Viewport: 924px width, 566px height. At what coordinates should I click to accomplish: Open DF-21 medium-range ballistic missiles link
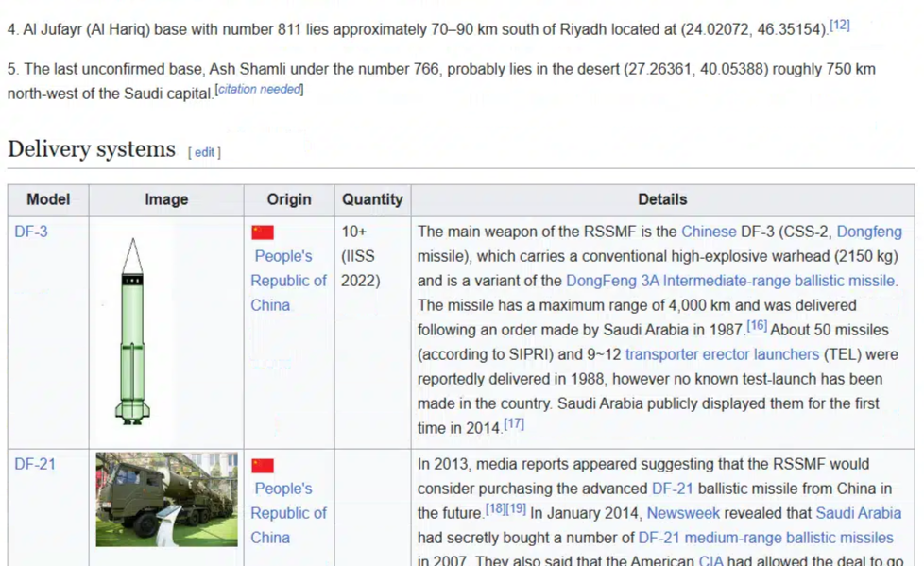(766, 539)
